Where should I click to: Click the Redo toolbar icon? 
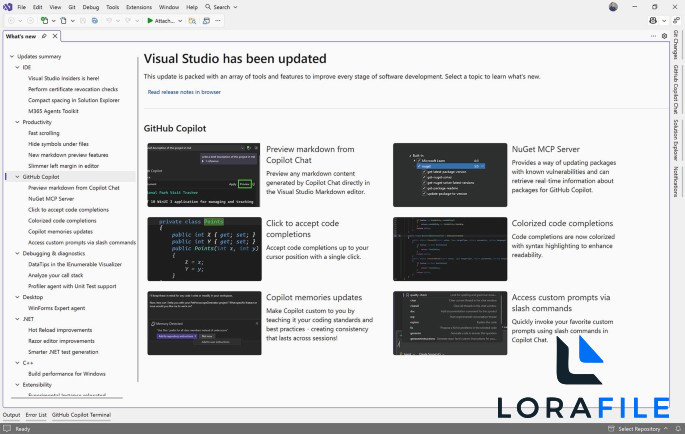pos(128,21)
